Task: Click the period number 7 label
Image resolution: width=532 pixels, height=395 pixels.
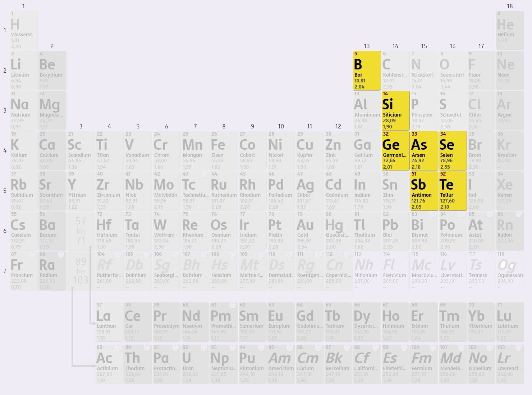Action: pyautogui.click(x=5, y=271)
